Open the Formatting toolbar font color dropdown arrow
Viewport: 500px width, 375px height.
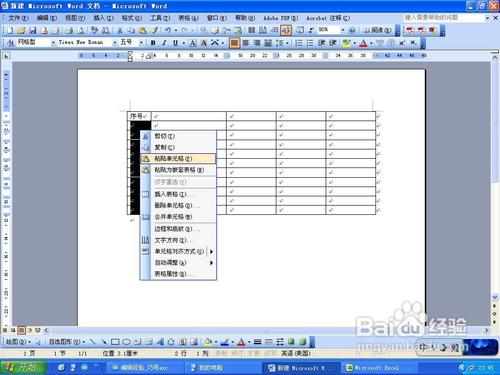click(371, 43)
